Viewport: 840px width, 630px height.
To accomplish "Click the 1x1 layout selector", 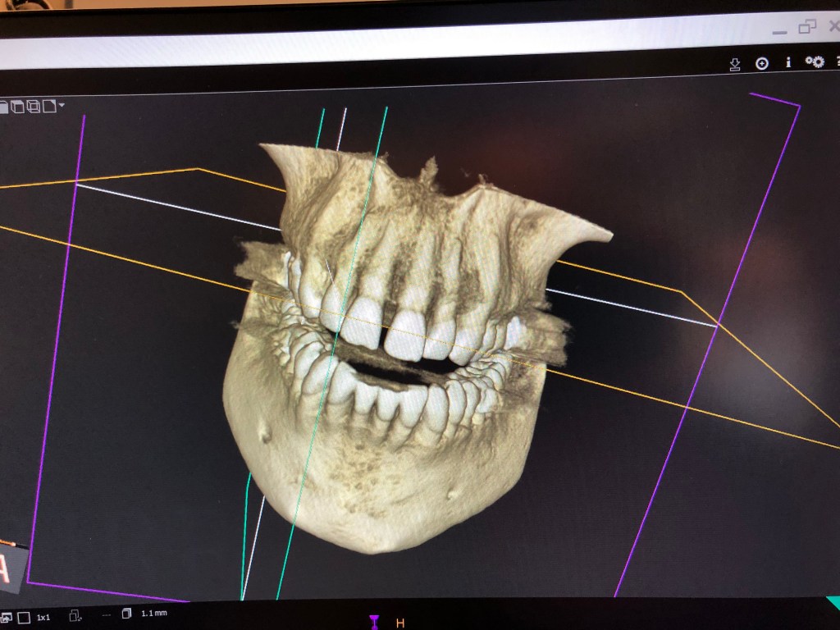I will pos(43,617).
